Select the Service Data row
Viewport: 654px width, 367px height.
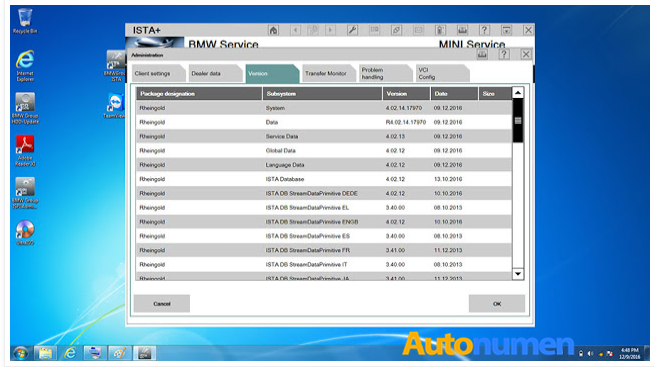(x=324, y=136)
